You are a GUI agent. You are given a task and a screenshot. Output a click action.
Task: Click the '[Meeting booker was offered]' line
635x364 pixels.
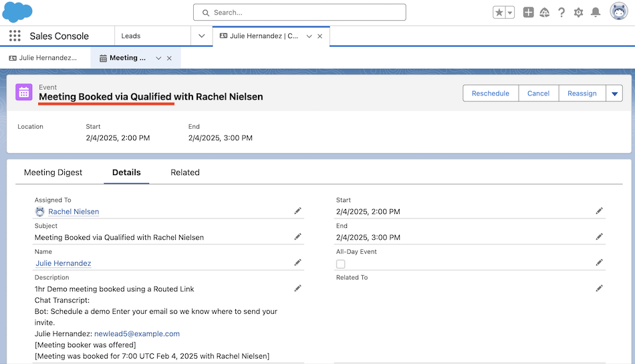[x=85, y=345]
